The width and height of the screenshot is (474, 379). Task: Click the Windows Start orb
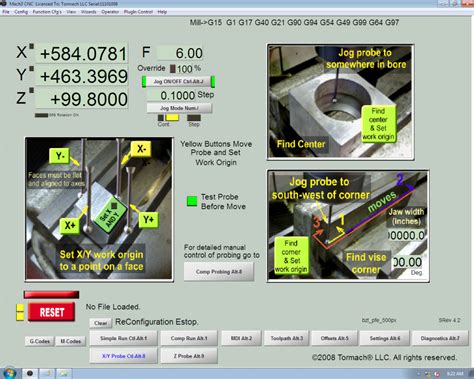coord(10,373)
